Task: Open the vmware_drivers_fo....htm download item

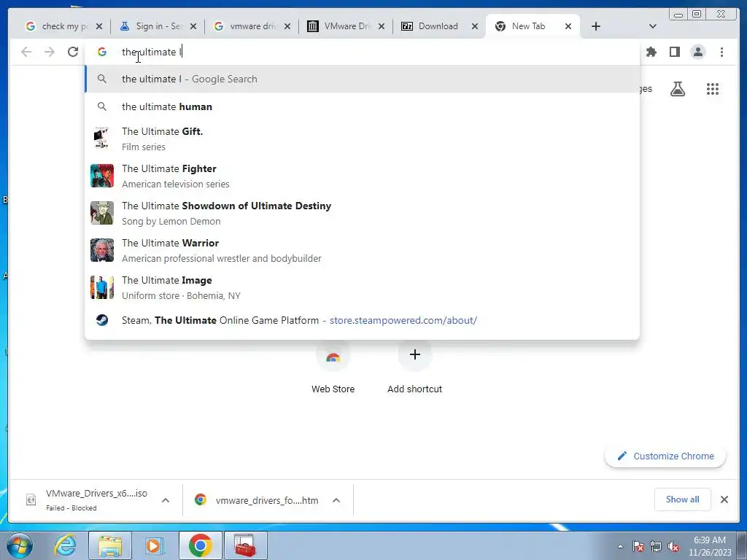Action: coord(258,500)
